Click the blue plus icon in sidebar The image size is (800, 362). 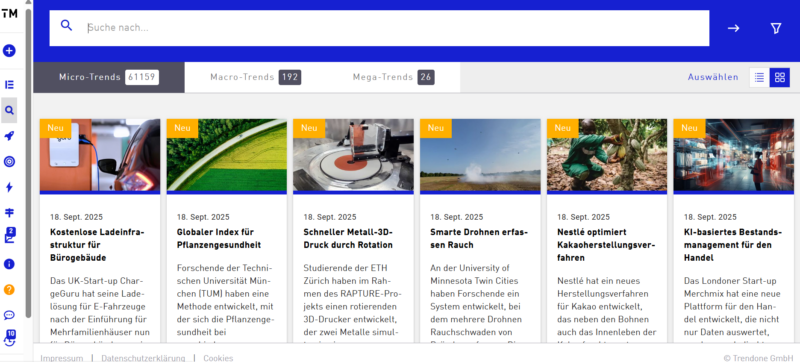[x=9, y=50]
